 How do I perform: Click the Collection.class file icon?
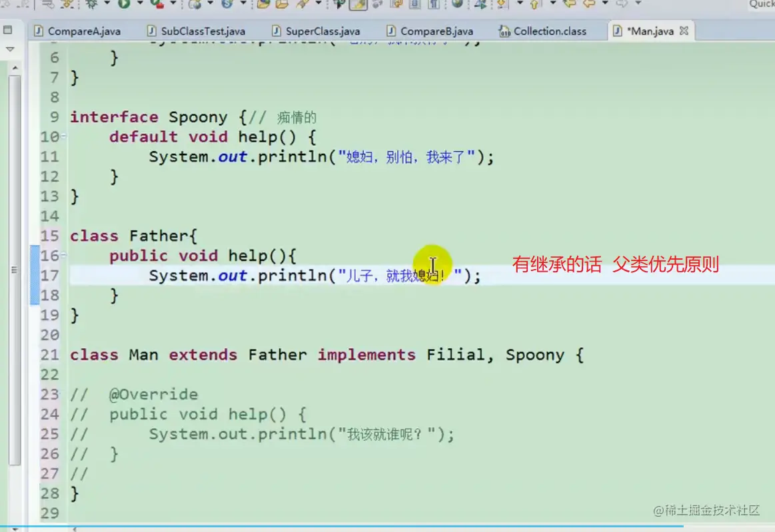point(504,31)
